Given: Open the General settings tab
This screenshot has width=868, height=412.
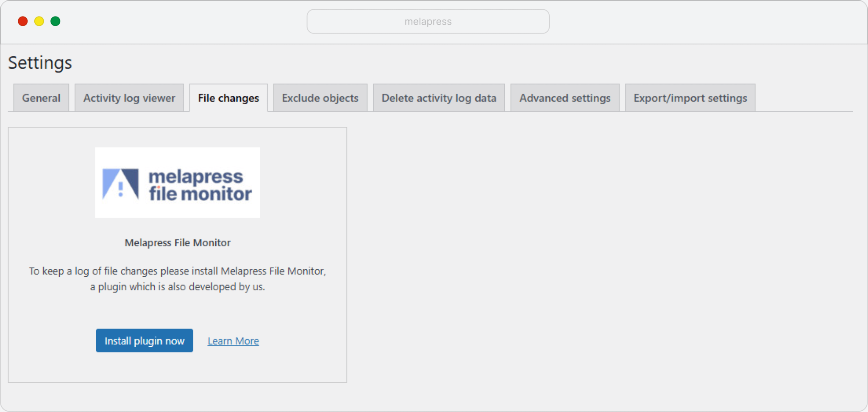Looking at the screenshot, I should pos(41,98).
